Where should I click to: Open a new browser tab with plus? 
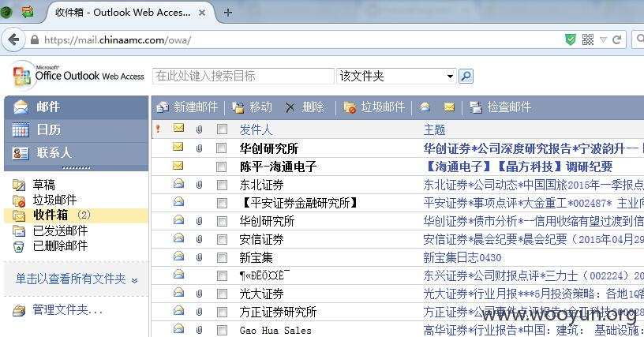(228, 13)
